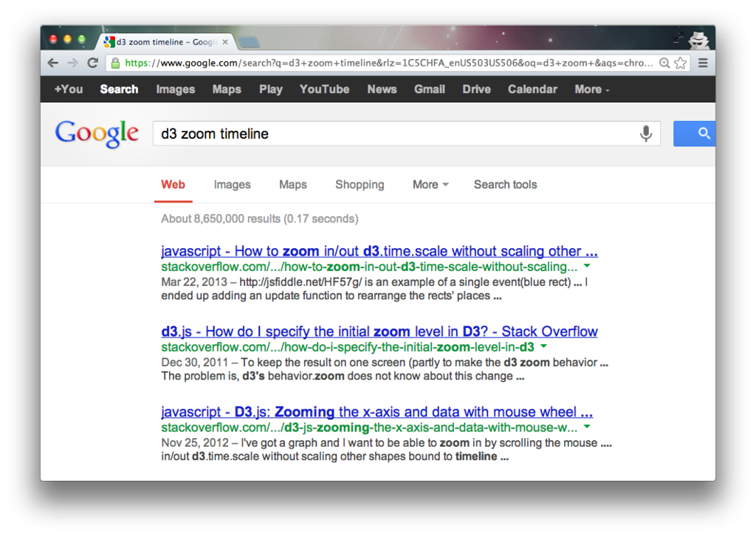Bookmark page with the star icon
Viewport: 756px width, 537px height.
click(680, 64)
